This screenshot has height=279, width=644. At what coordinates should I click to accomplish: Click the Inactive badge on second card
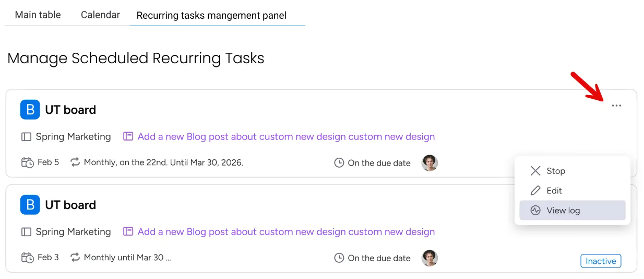[601, 261]
